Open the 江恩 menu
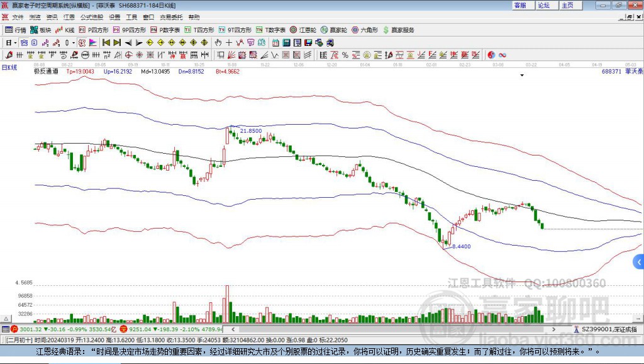 point(69,17)
